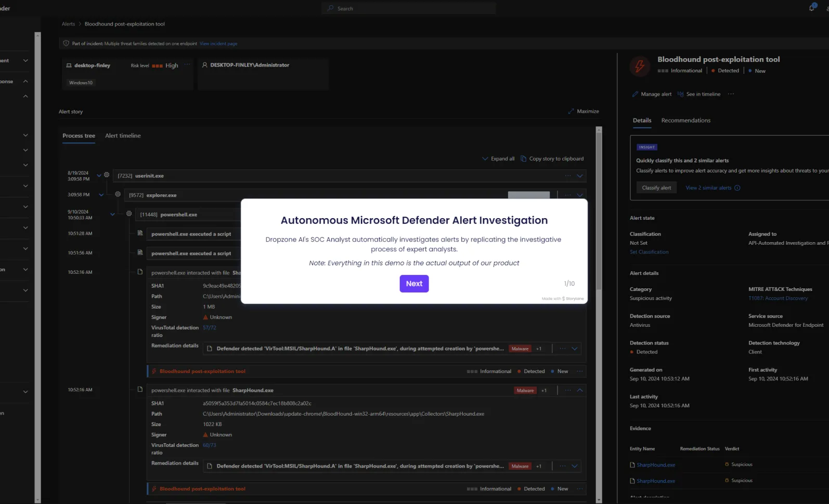This screenshot has height=504, width=829.
Task: Open T1087: Account Discovery technique link
Action: pos(778,298)
